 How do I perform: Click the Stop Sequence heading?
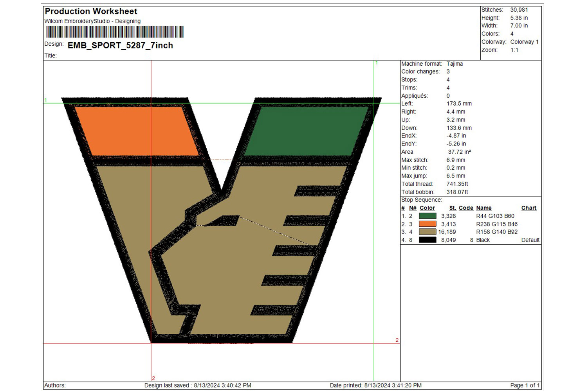point(422,200)
